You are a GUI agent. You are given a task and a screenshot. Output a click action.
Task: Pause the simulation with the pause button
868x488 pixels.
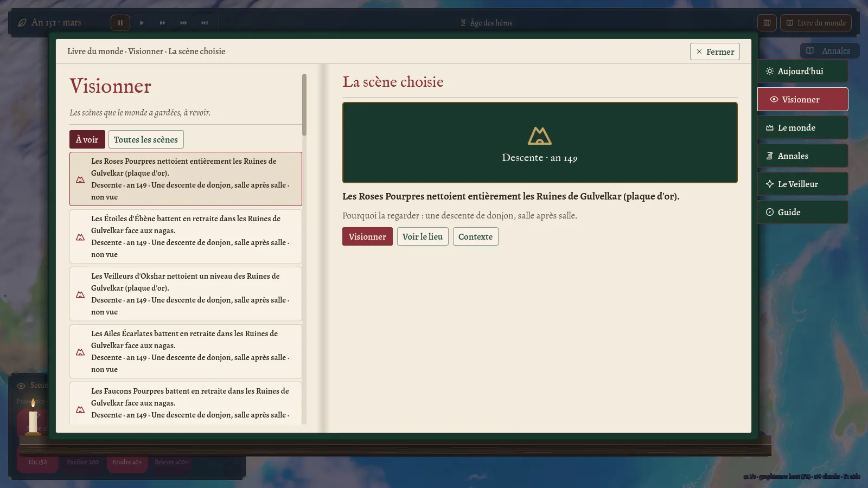[x=120, y=23]
